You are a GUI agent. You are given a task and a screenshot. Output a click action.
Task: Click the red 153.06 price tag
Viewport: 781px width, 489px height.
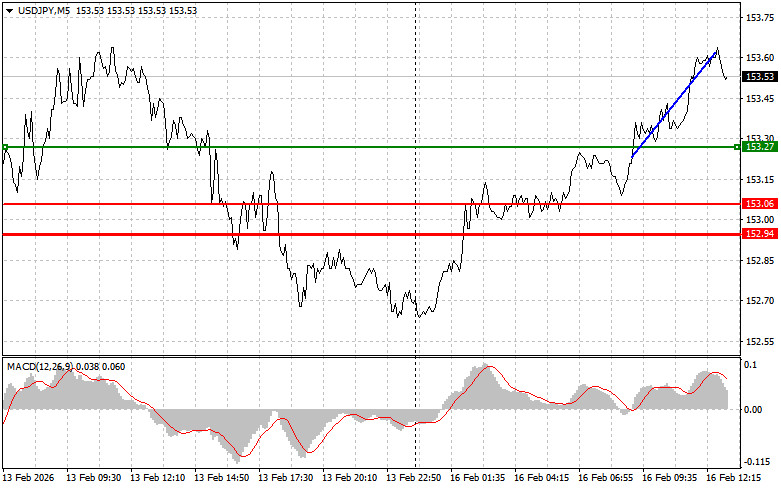coord(757,203)
